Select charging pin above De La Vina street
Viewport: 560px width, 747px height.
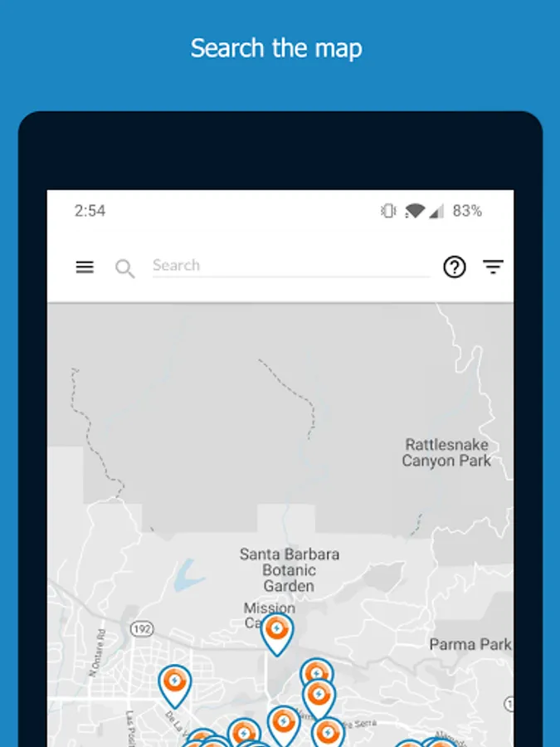(x=175, y=686)
